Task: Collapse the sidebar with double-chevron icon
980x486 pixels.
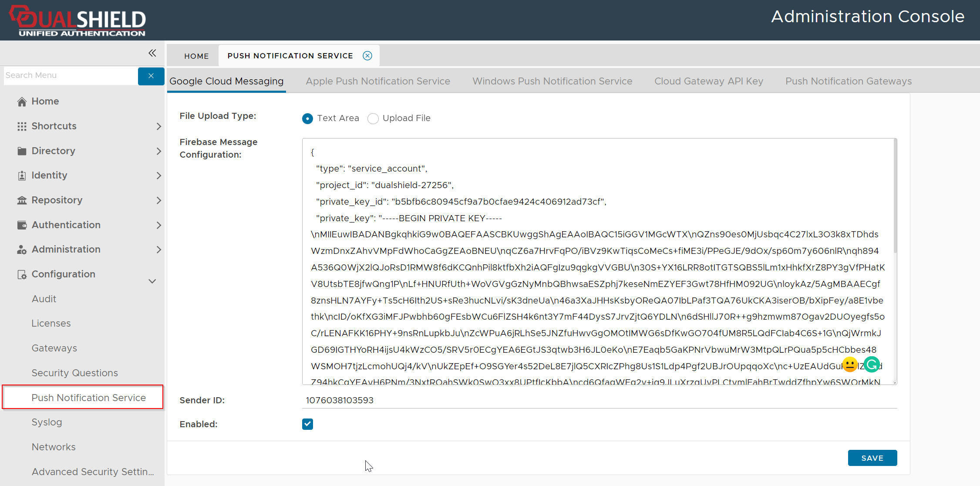Action: click(x=152, y=53)
